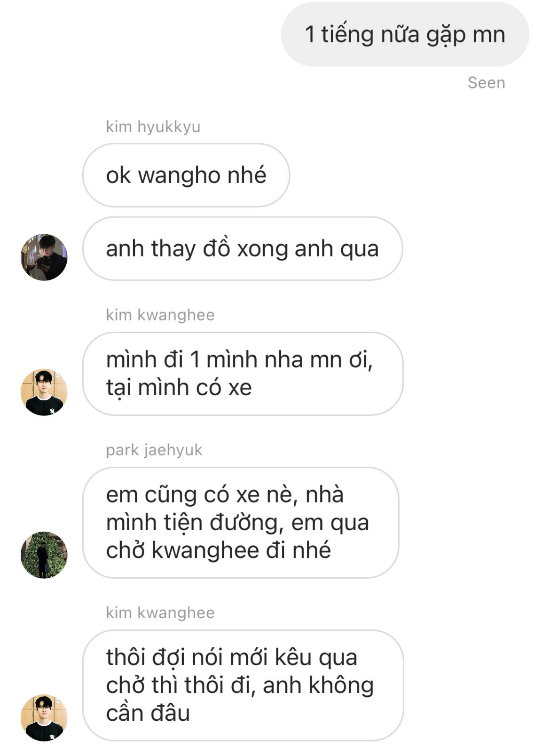Click 'tại mình có xe' line of text
550x756 pixels.
pyautogui.click(x=179, y=388)
